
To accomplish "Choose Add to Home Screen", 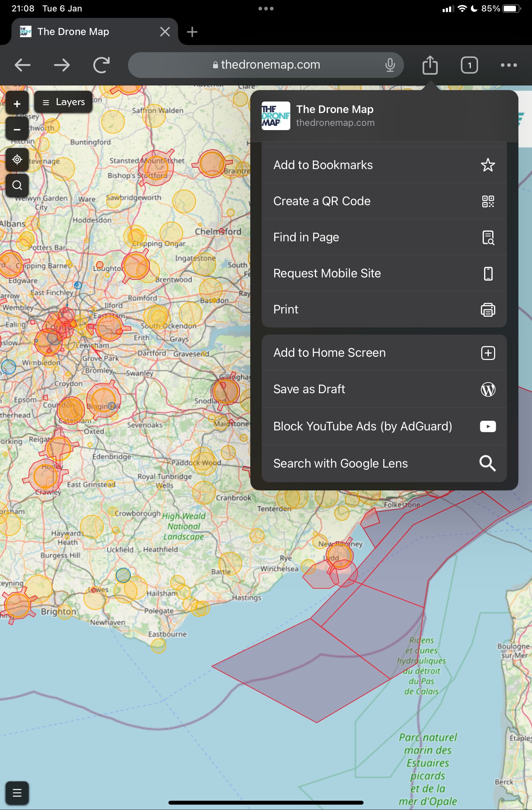I will [x=384, y=353].
